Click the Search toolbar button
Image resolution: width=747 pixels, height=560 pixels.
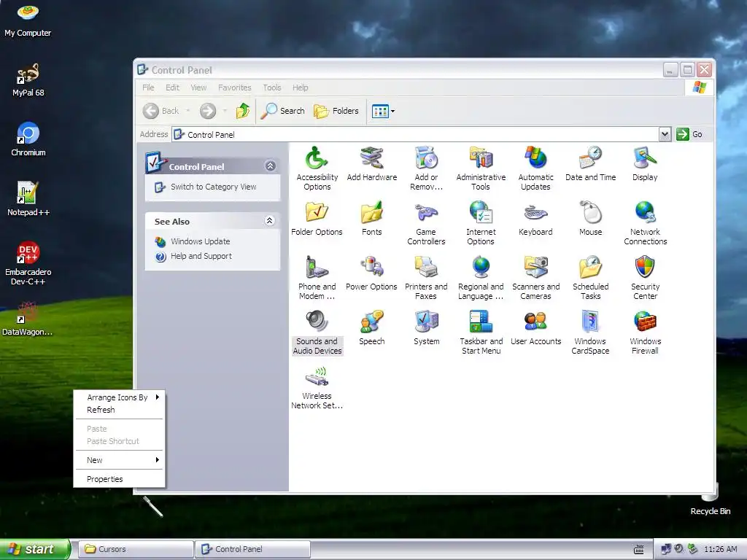(283, 111)
